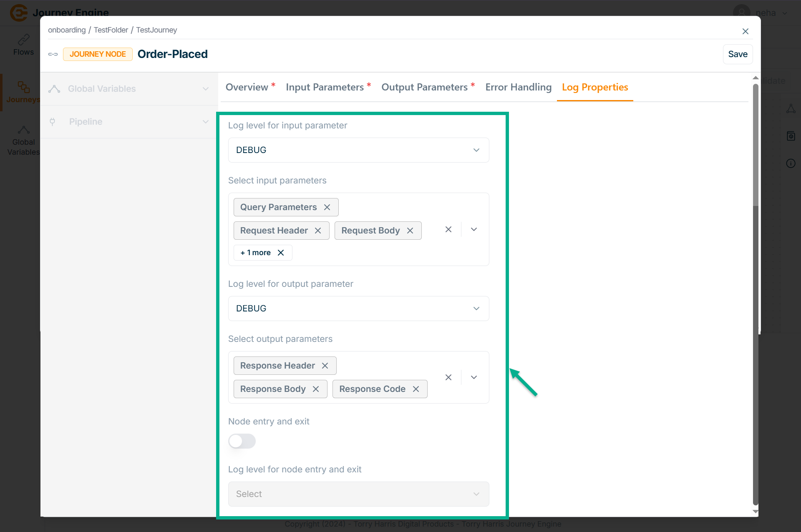801x532 pixels.
Task: Remove the Response Body tag
Action: (x=316, y=389)
